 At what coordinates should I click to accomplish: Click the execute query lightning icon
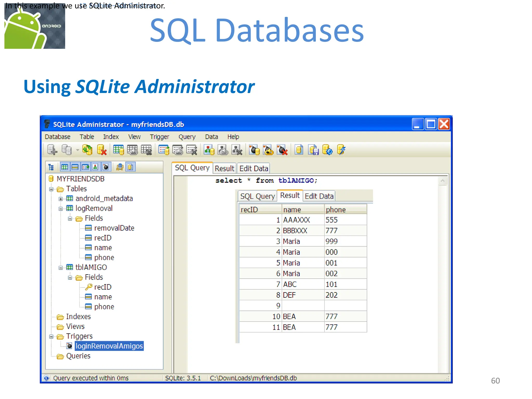[x=341, y=150]
